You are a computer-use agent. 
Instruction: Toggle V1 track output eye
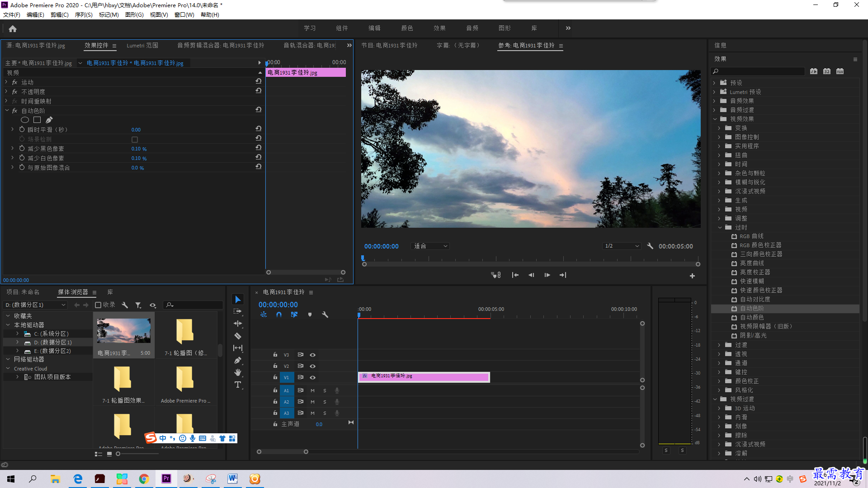point(312,377)
